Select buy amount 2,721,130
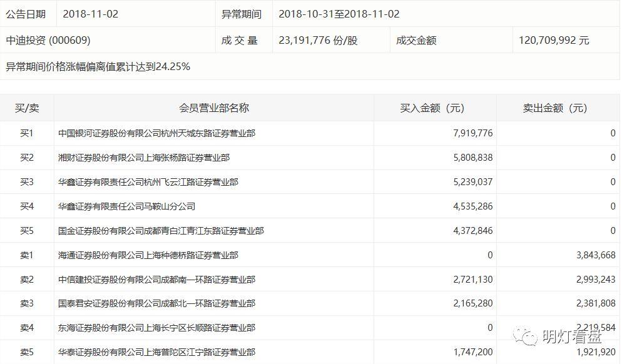 [x=473, y=280]
